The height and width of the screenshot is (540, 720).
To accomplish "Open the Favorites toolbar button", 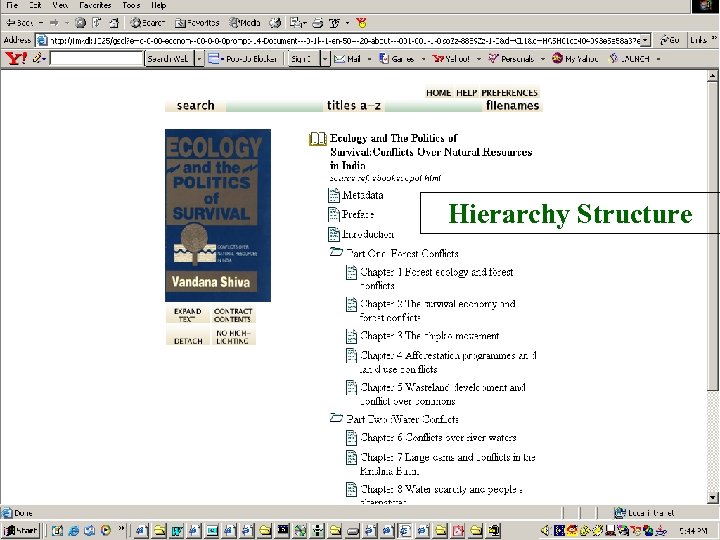I will tap(197, 22).
